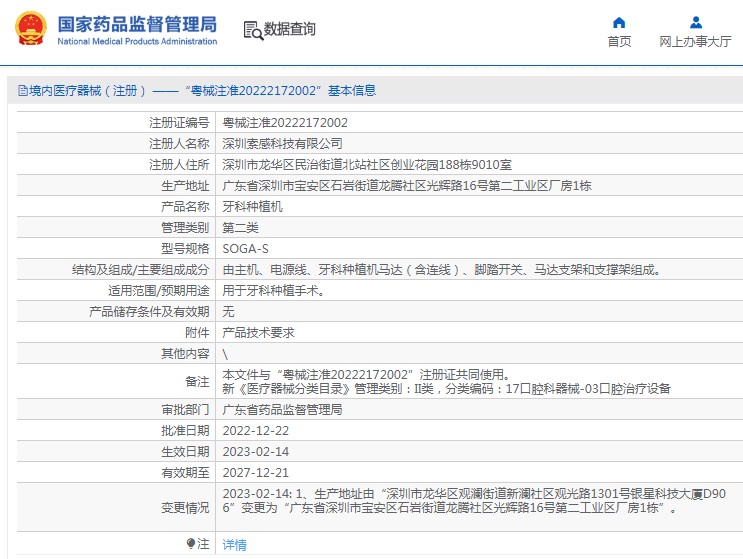
Task: Select the 备注 remark text
Action: (x=446, y=381)
